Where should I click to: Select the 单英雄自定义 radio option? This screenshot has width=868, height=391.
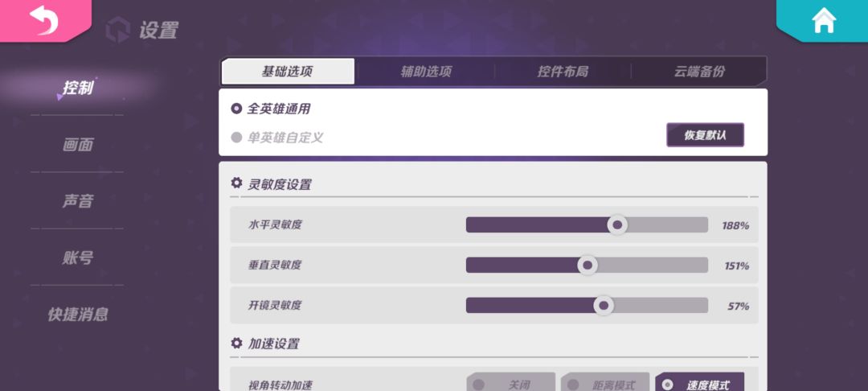coord(236,138)
